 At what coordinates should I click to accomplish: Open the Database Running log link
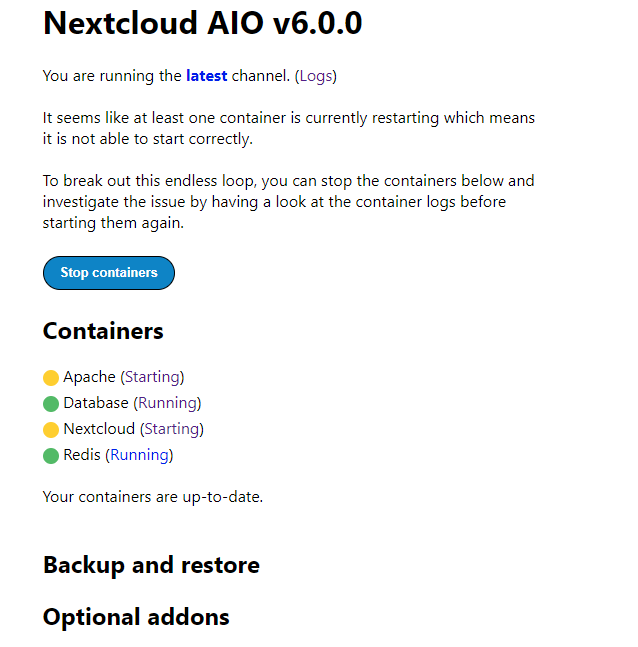tap(166, 403)
